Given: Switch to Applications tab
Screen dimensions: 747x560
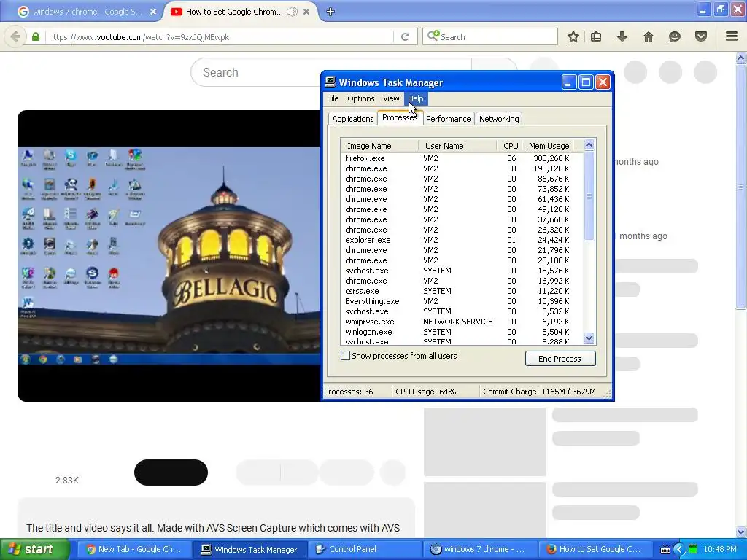Looking at the screenshot, I should pyautogui.click(x=352, y=119).
